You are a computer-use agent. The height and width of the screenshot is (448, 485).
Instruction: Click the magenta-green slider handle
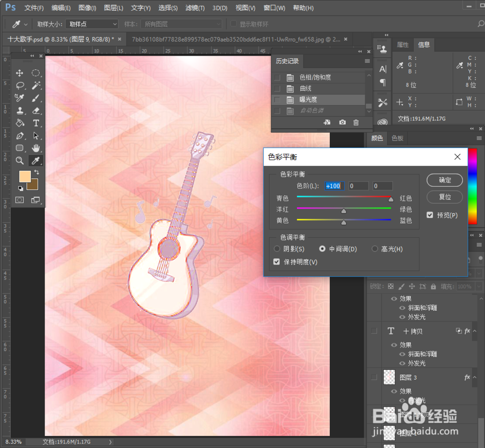[x=344, y=211]
